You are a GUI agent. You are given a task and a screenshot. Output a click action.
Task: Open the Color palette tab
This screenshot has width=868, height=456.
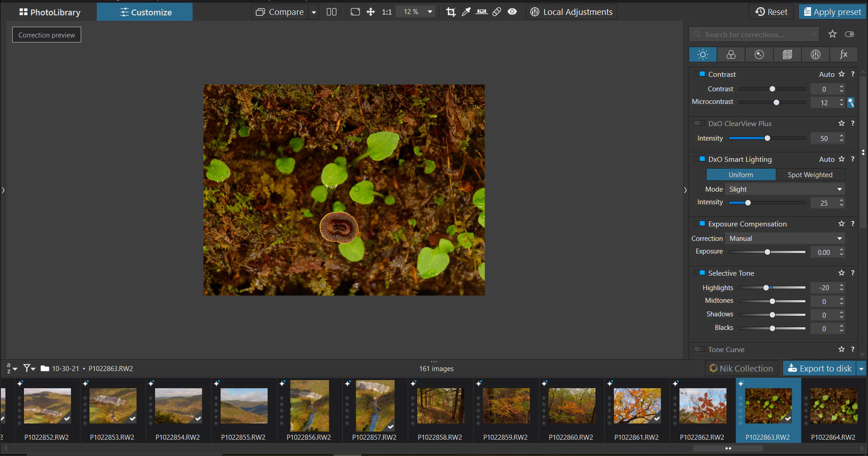[731, 55]
